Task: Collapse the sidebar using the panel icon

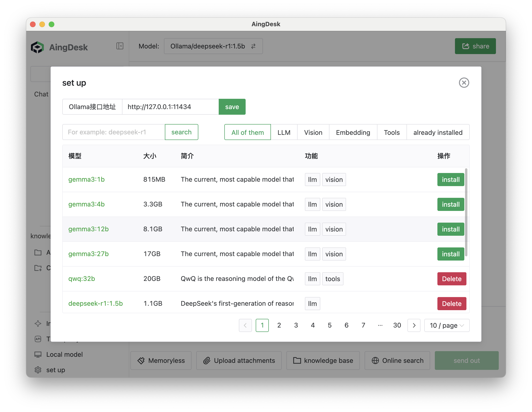Action: 120,46
